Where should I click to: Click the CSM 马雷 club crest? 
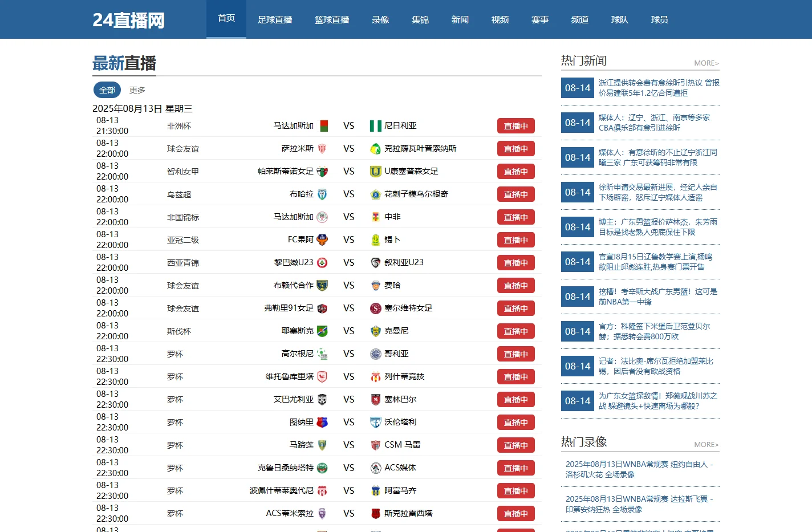pos(376,445)
